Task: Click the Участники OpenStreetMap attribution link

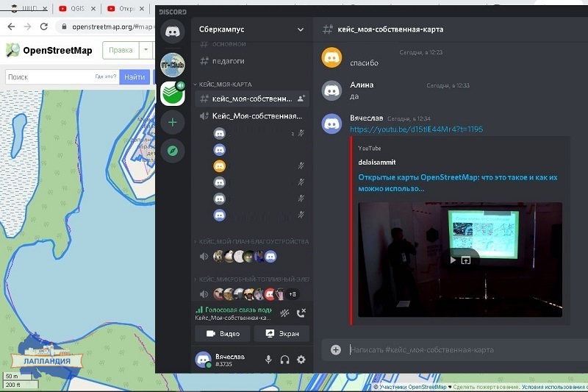Action: [x=413, y=387]
